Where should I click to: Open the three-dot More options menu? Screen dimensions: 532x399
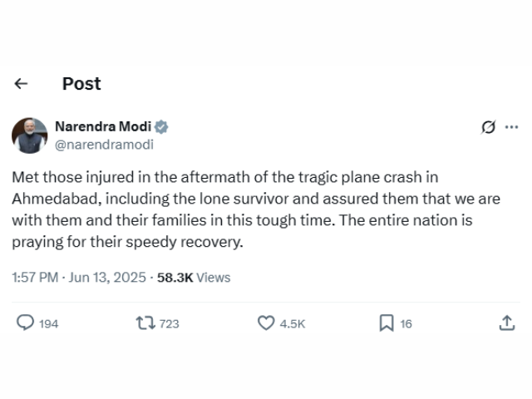pyautogui.click(x=511, y=127)
